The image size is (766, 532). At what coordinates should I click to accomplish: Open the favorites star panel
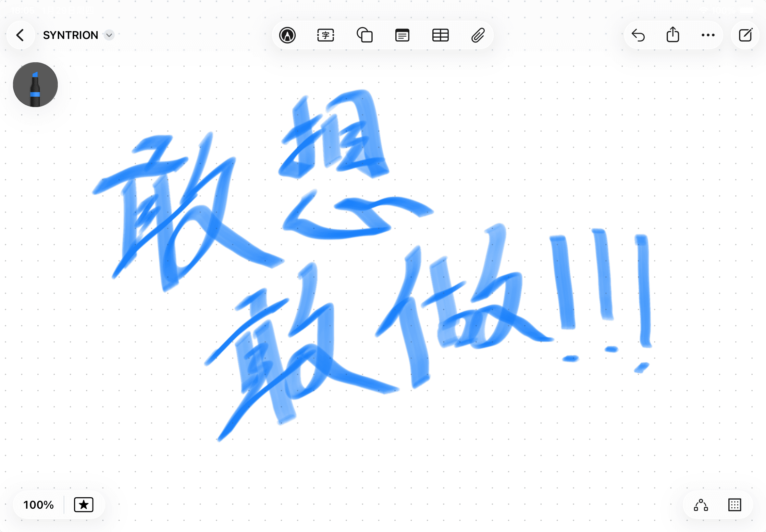click(x=84, y=505)
